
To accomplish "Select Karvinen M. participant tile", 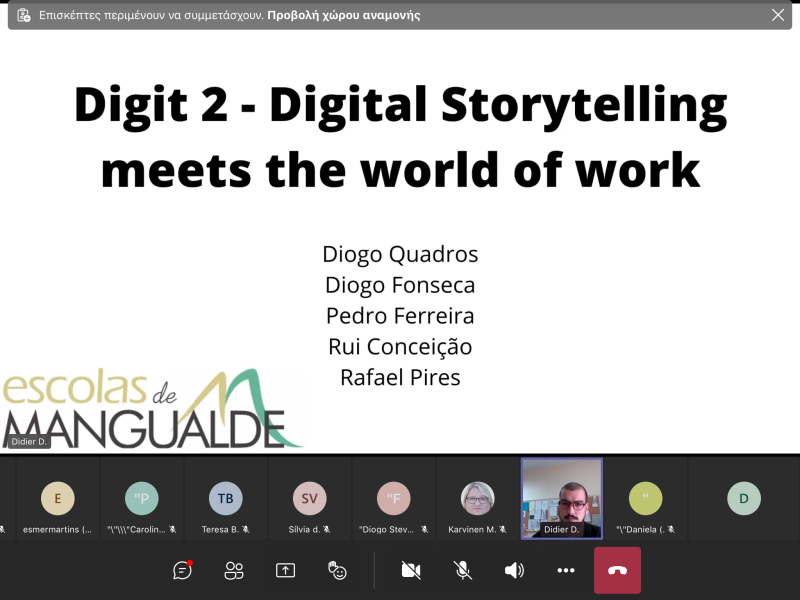I will [x=477, y=499].
